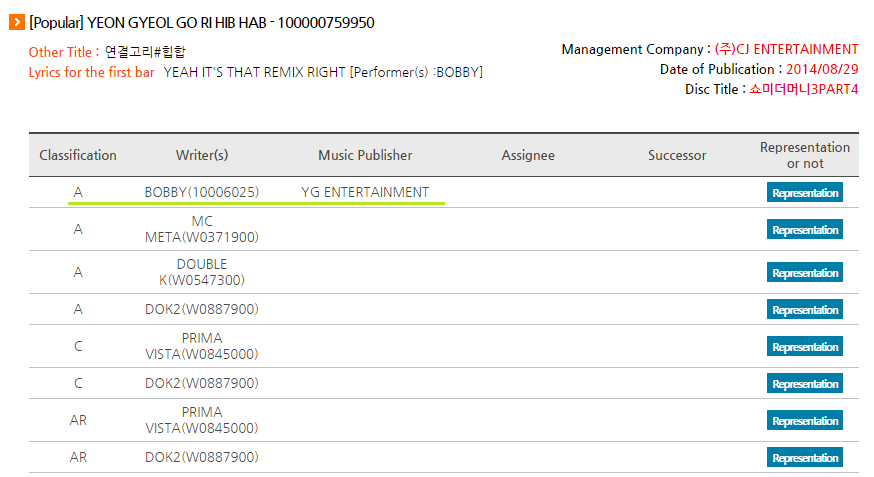Click Representation for DOK2 classification C row
874x477 pixels.
tap(804, 383)
